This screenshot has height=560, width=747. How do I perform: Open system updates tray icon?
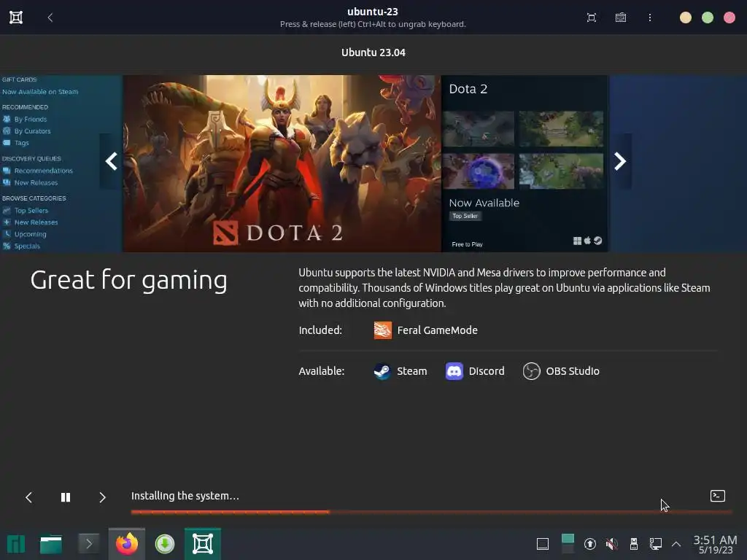click(589, 544)
